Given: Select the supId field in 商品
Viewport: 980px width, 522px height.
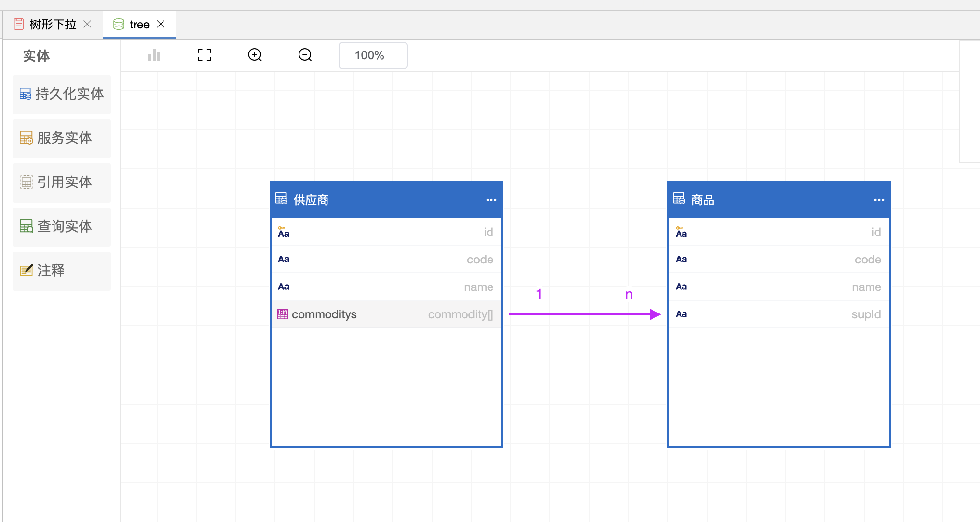Looking at the screenshot, I should [779, 314].
